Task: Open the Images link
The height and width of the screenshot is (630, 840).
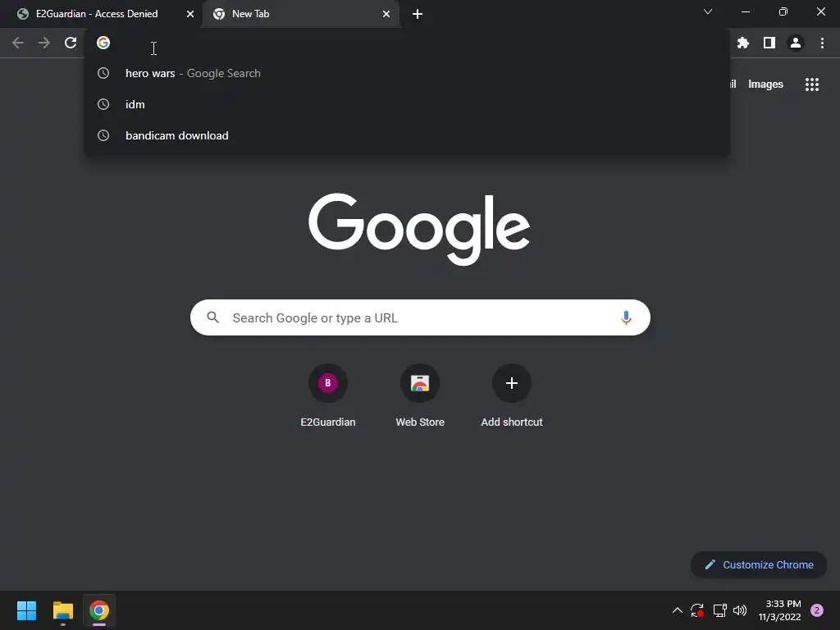Action: coord(765,84)
